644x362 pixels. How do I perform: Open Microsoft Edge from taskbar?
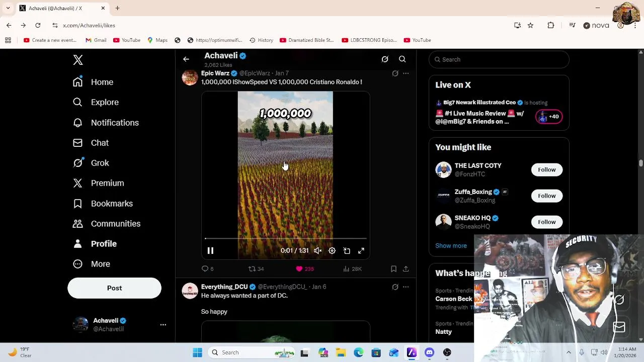pos(358,352)
